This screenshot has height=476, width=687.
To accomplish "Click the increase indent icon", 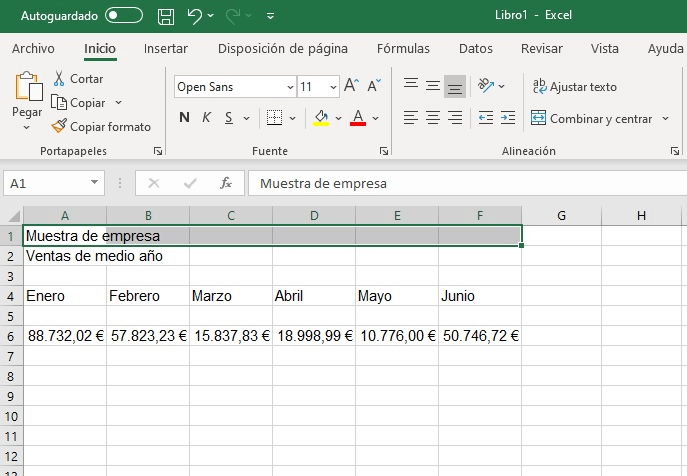I will click(508, 118).
